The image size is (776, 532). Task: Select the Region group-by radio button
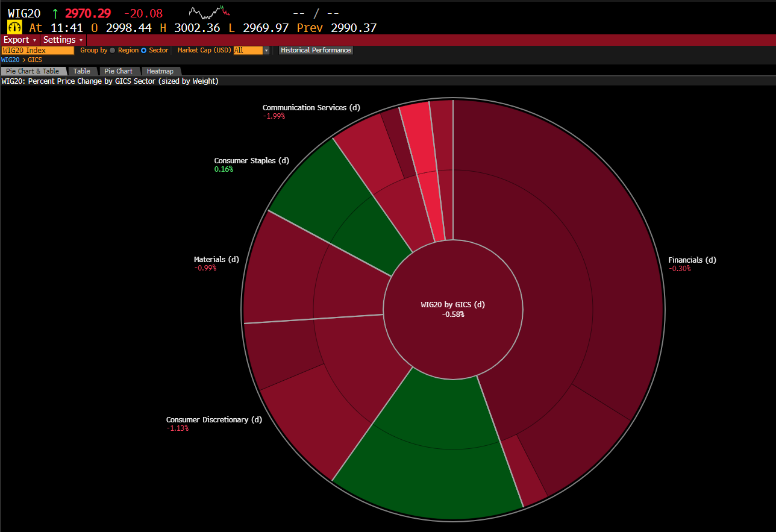click(113, 51)
